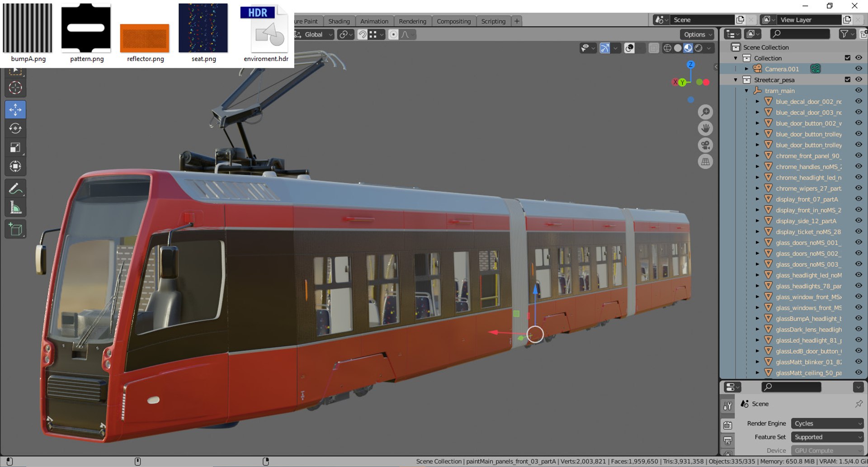Select the Add Cube tool

click(x=15, y=229)
